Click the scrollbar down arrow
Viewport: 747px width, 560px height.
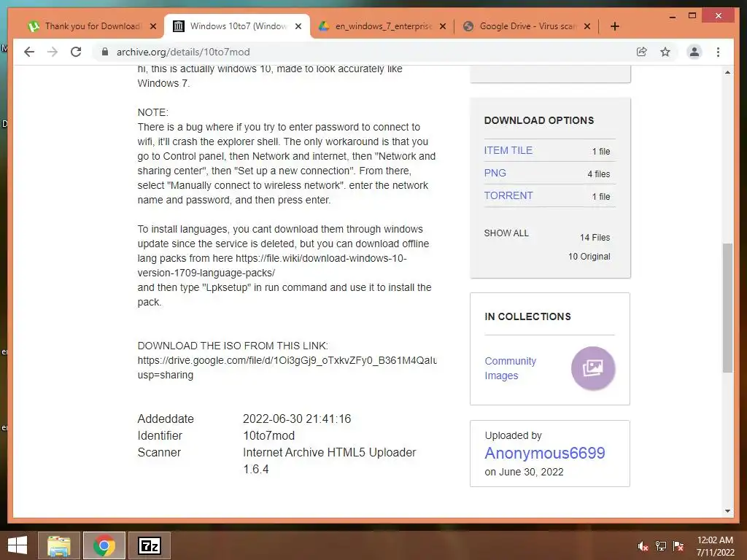(x=727, y=511)
